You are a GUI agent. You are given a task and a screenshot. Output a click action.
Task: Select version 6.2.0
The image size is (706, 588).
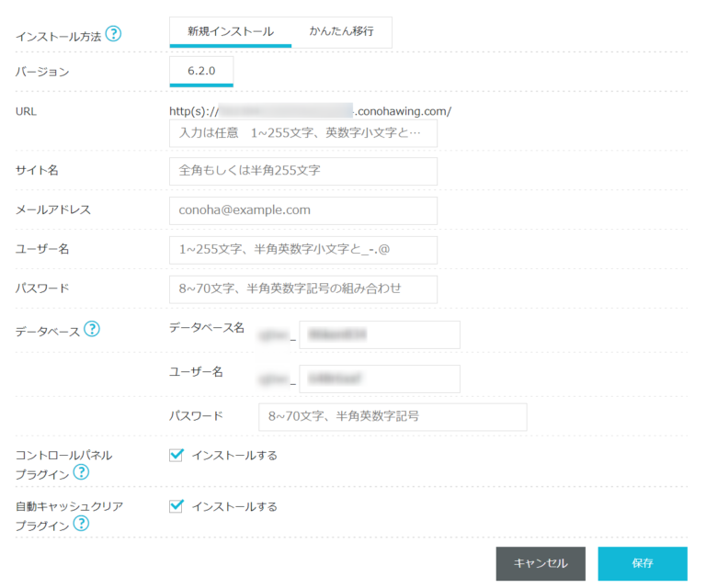[x=201, y=71]
